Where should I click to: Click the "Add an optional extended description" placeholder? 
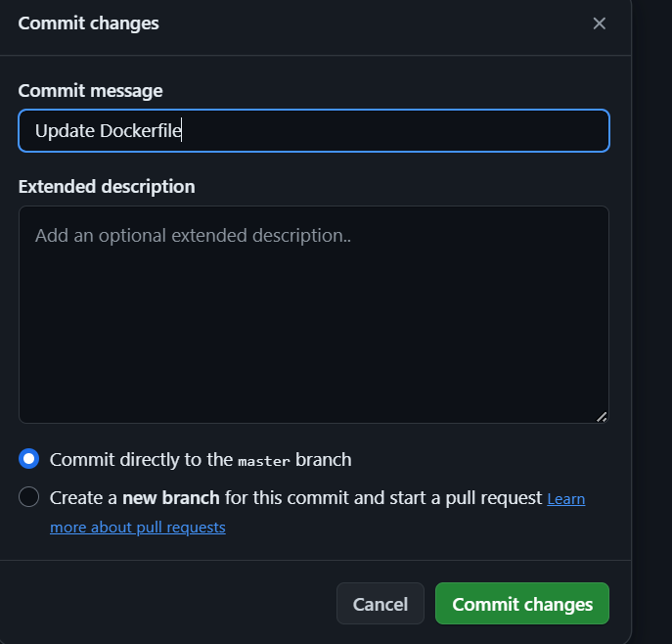[x=192, y=235]
